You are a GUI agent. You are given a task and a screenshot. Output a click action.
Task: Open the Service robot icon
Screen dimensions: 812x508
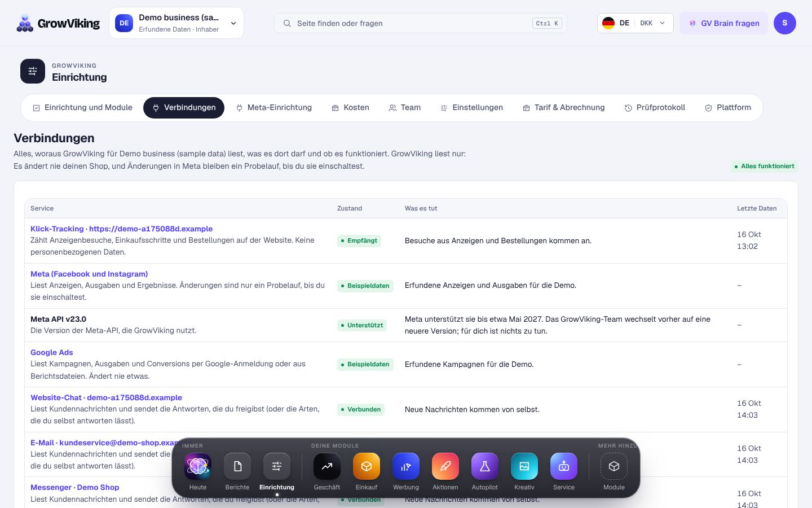[564, 466]
